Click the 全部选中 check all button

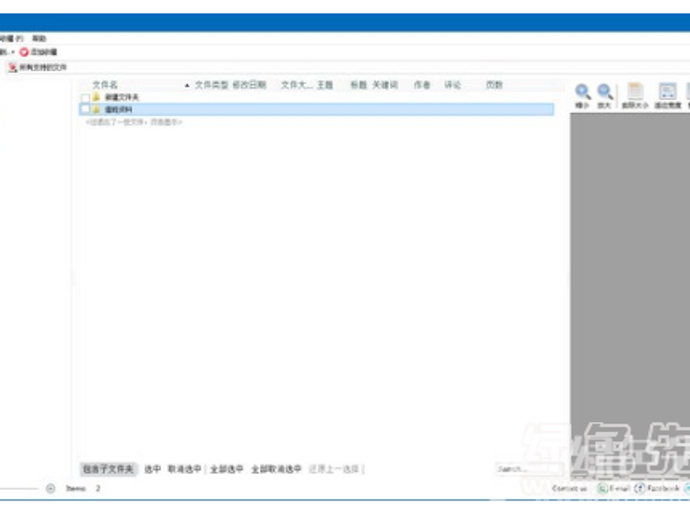(x=227, y=469)
